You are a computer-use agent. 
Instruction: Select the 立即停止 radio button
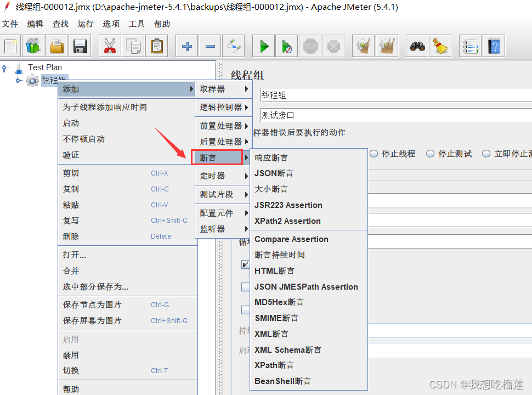tap(486, 154)
